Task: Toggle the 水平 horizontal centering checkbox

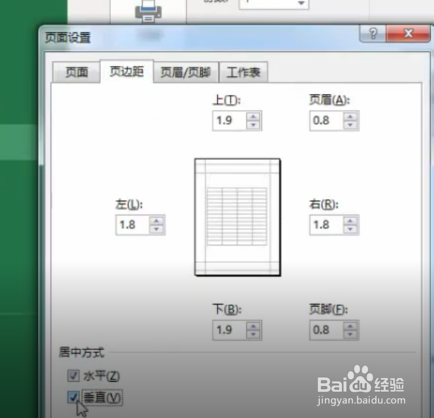Action: [x=73, y=376]
